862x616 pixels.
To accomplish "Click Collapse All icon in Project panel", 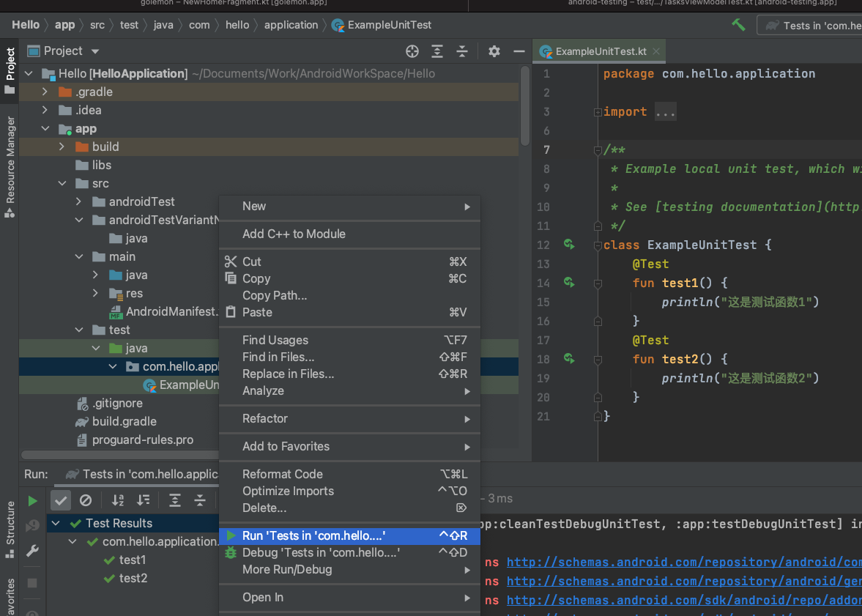I will coord(462,51).
